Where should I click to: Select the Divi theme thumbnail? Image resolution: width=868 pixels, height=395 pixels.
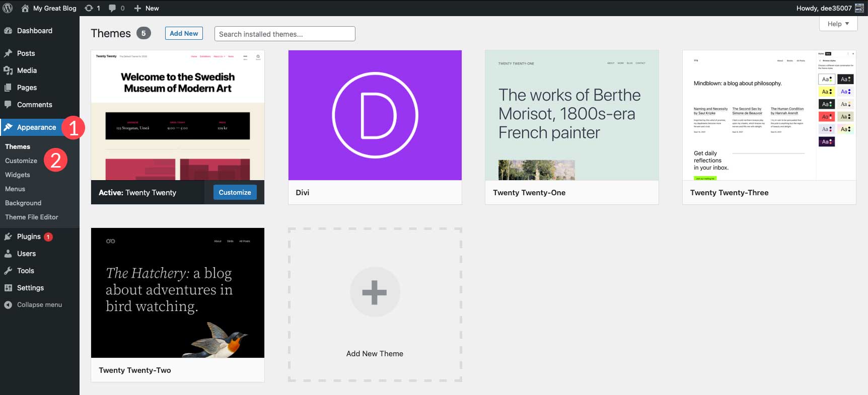coord(375,115)
